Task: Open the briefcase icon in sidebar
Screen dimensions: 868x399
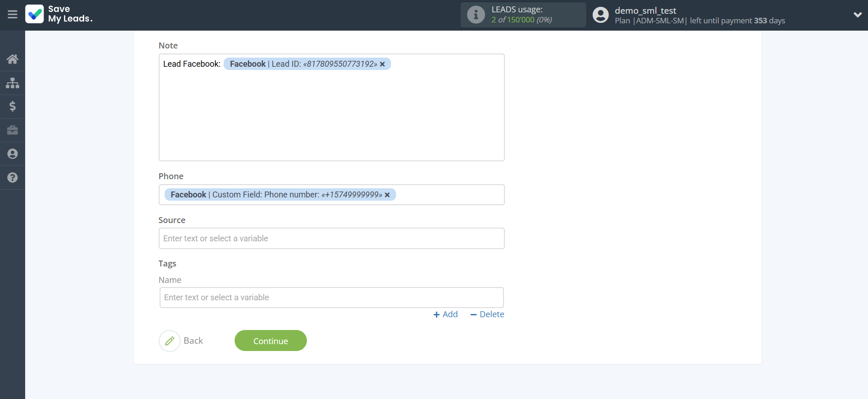Action: click(12, 130)
